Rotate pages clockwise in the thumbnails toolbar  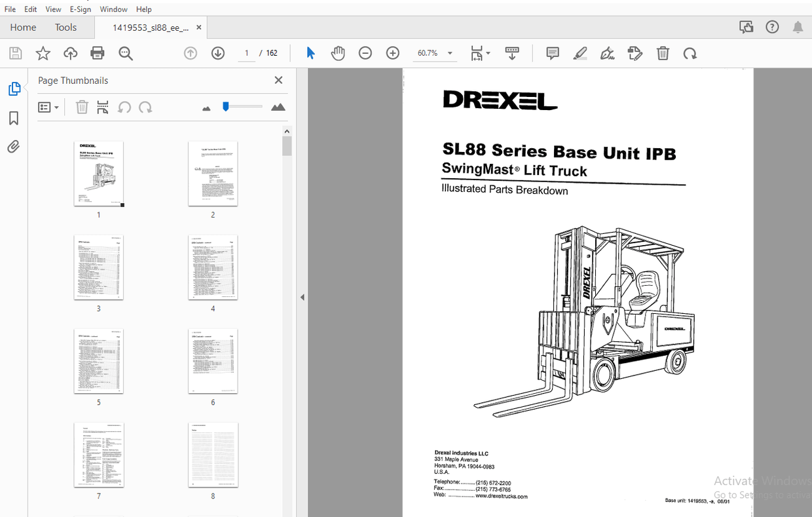(144, 106)
